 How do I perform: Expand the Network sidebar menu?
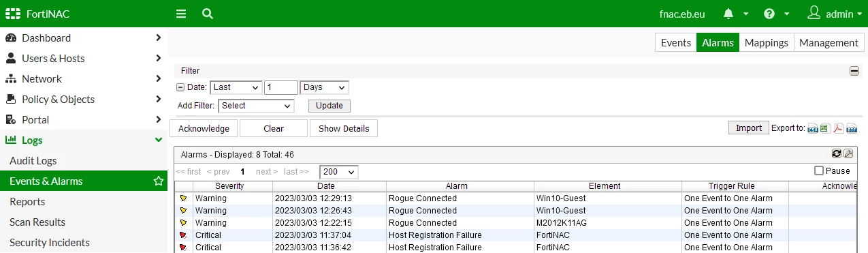click(x=84, y=79)
